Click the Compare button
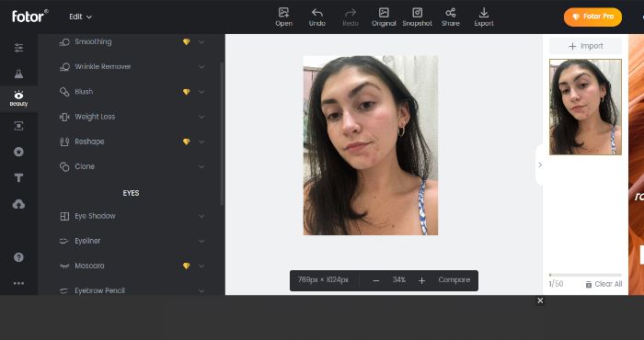Screen dimensions: 644x340 (x=454, y=280)
